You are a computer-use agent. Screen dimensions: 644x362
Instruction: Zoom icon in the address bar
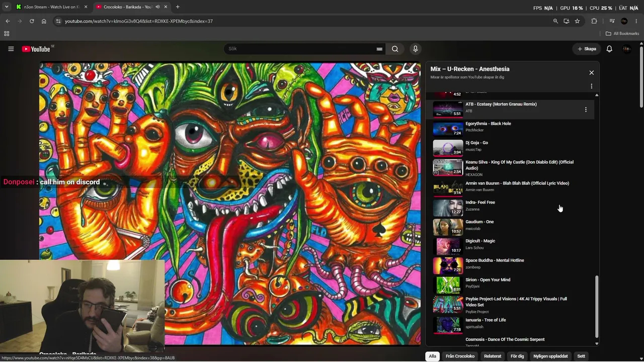click(555, 21)
